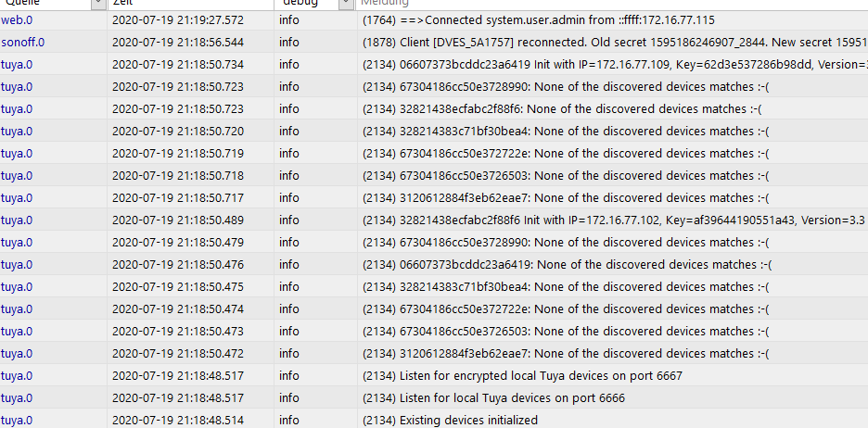Click the 3120612884f3eb62eae7 message at 21:18:50.717
Viewport: 868px width, 428px height.
point(566,198)
